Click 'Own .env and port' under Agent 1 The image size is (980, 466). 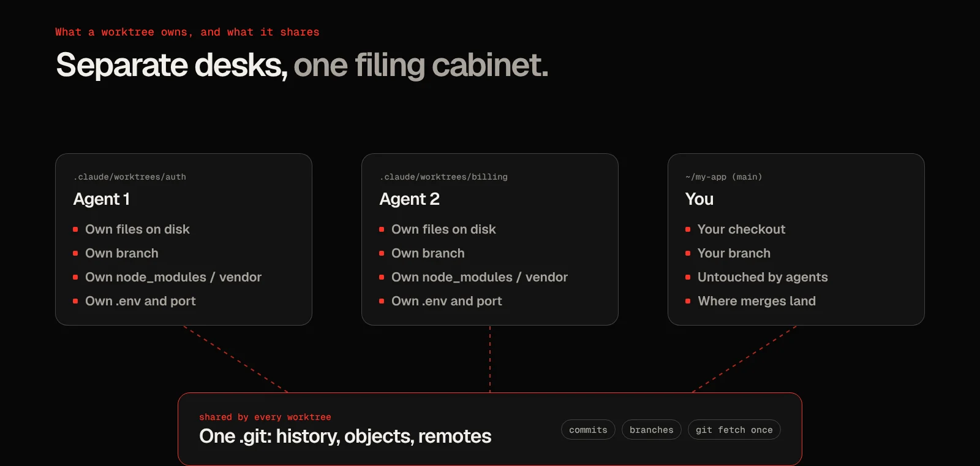tap(140, 301)
